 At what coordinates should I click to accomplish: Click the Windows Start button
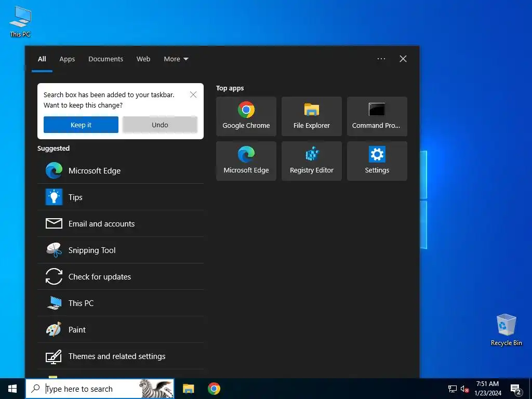pos(12,389)
